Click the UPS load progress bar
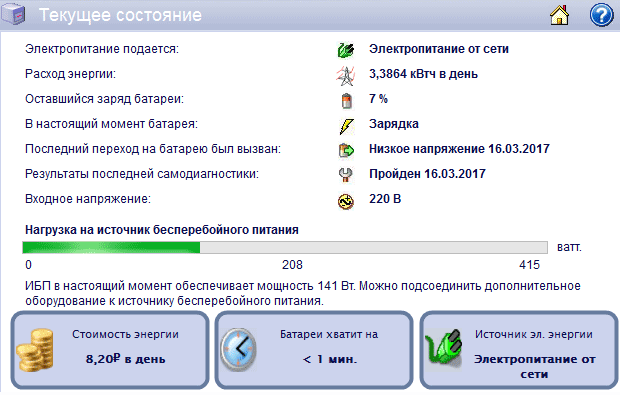This screenshot has height=395, width=620. coord(285,248)
